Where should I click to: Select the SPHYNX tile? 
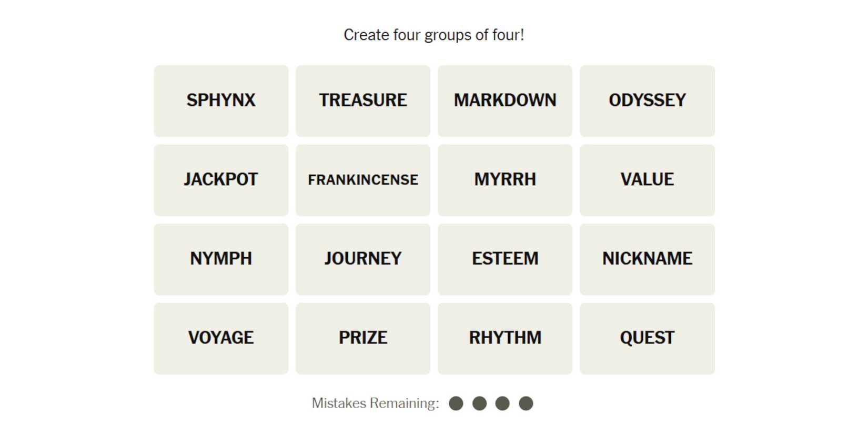(221, 100)
